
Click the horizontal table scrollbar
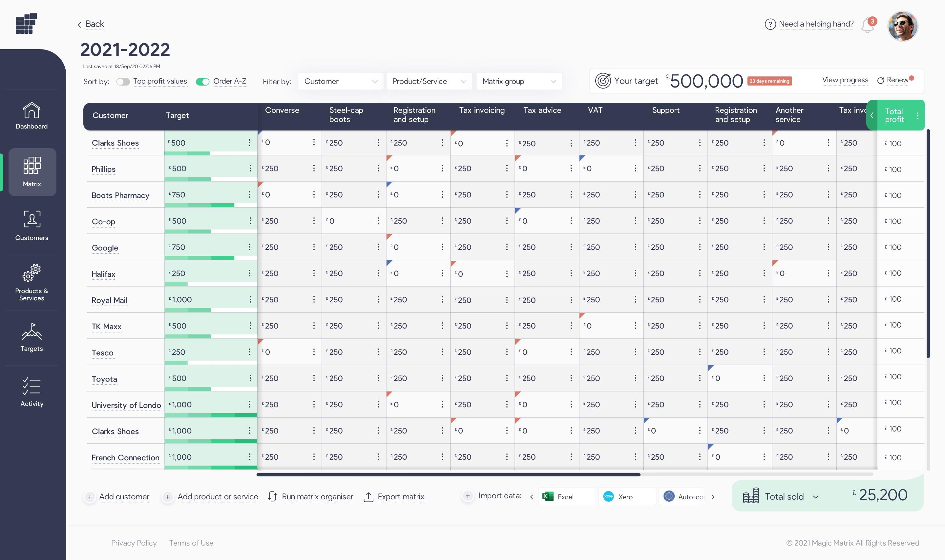[x=448, y=474]
